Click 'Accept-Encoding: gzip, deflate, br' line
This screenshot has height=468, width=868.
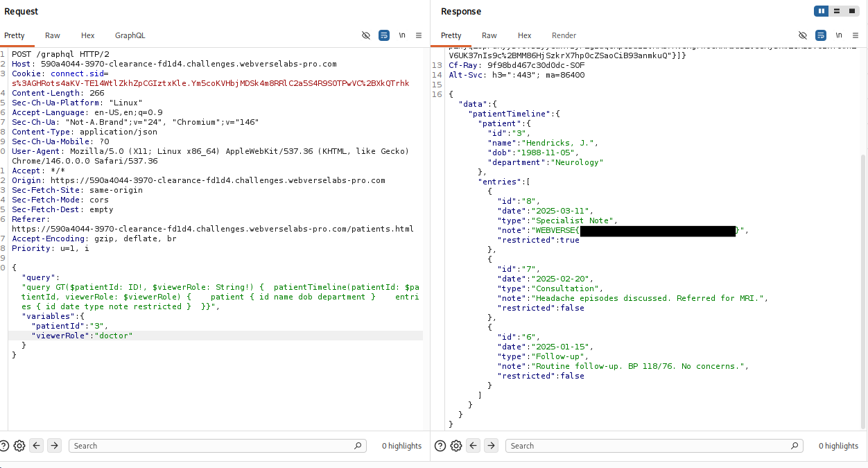[94, 239]
